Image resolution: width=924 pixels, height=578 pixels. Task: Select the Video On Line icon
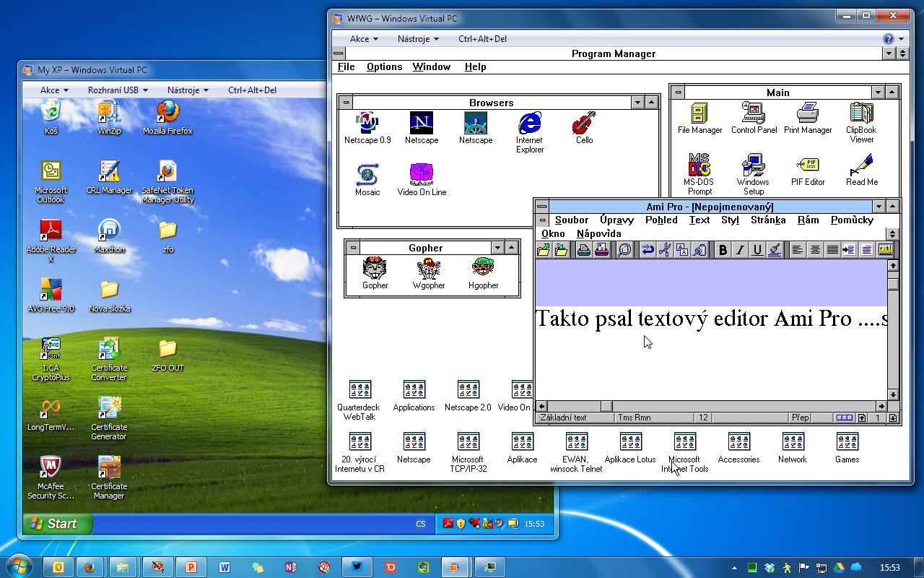pyautogui.click(x=422, y=180)
